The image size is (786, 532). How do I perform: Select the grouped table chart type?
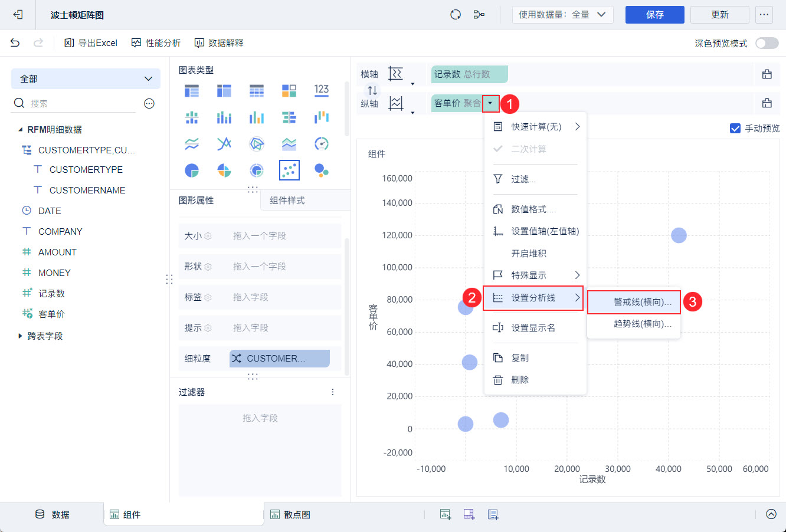[192, 90]
